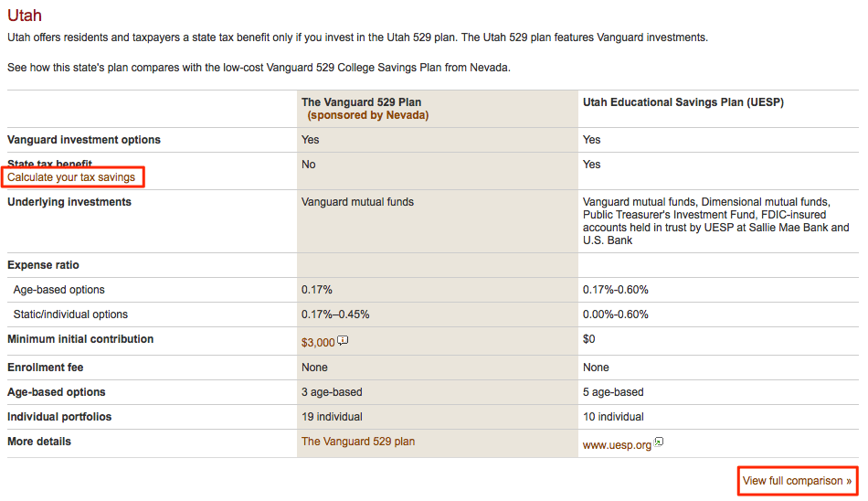Follow the $3,000 minimum contribution link
Image resolution: width=868 pixels, height=501 pixels.
[318, 343]
